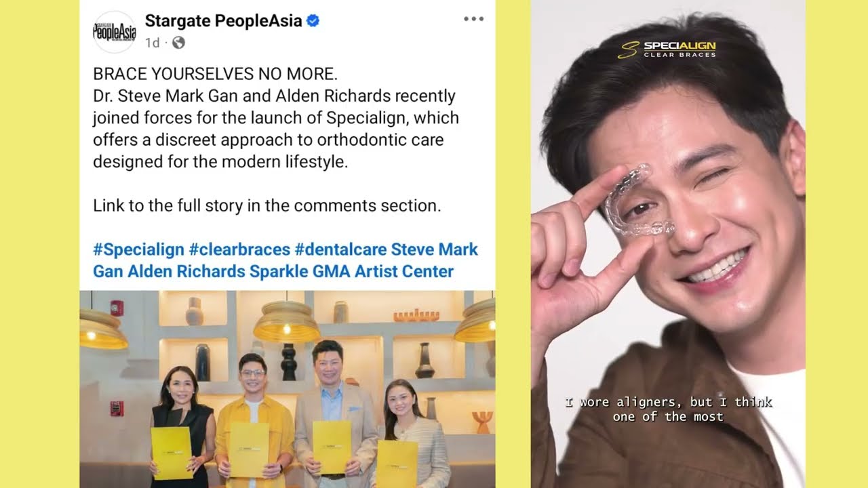Click the Specialign S swoosh emblem
The width and height of the screenshot is (868, 488).
(x=628, y=50)
